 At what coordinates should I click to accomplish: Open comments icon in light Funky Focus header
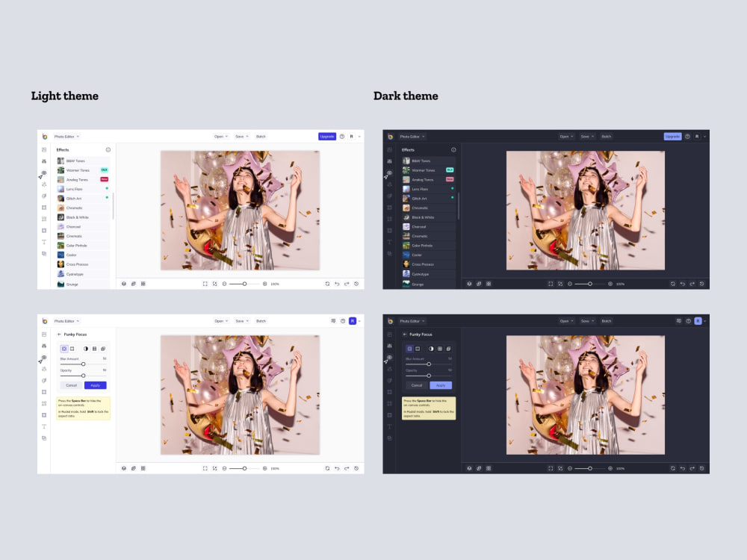pos(333,321)
